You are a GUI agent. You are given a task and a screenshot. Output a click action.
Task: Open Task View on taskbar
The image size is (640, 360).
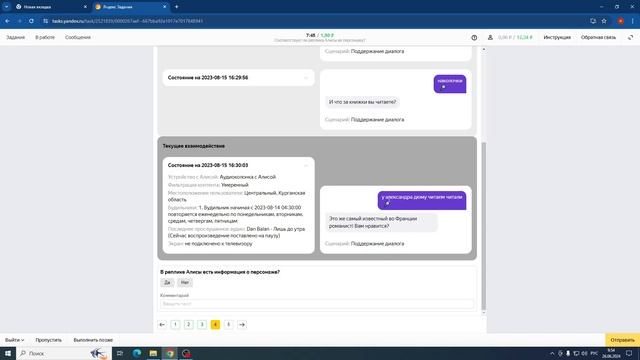(120, 353)
